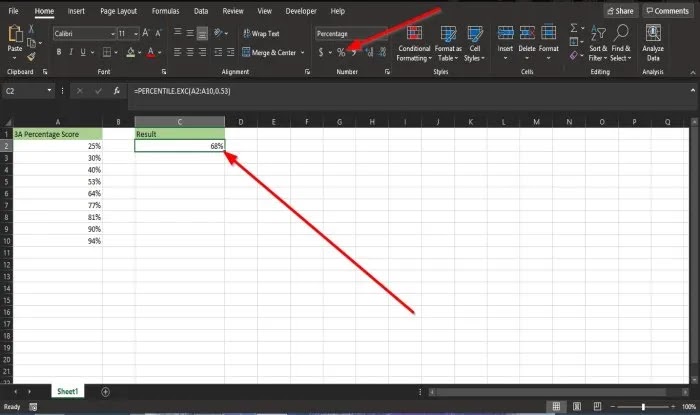Open the Formulas ribbon tab
Viewport: 700px width, 415px height.
pos(165,11)
